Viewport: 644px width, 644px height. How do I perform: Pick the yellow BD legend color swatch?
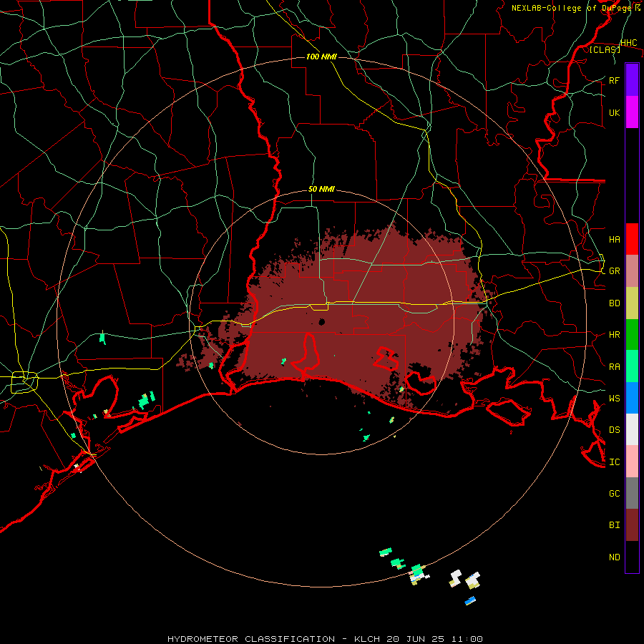(632, 303)
